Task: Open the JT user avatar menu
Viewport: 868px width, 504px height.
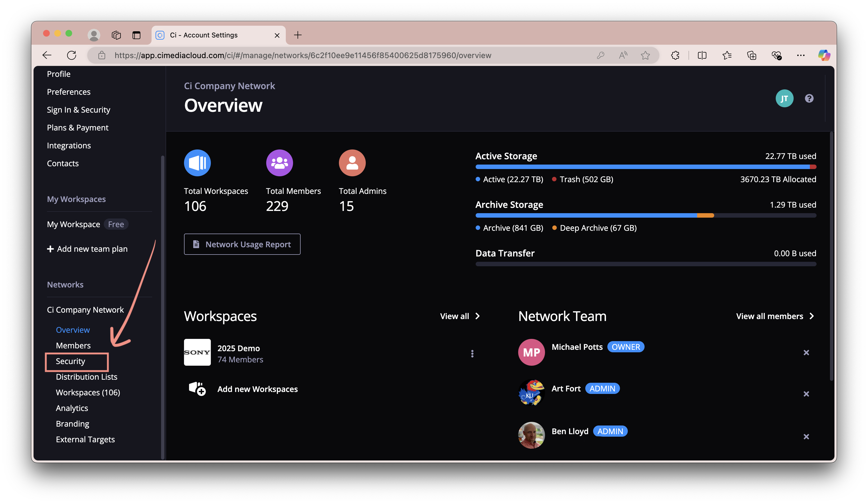Action: coord(785,98)
